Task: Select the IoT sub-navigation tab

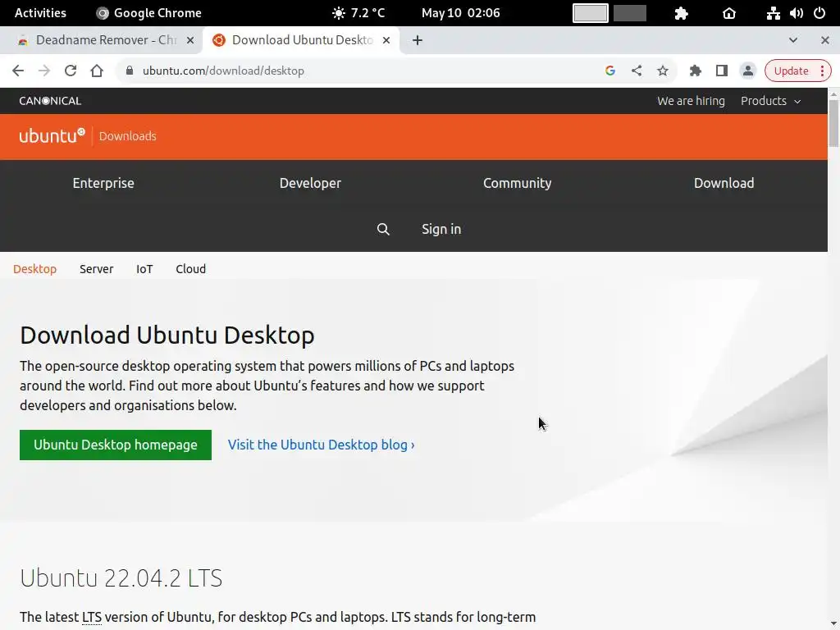Action: click(144, 269)
